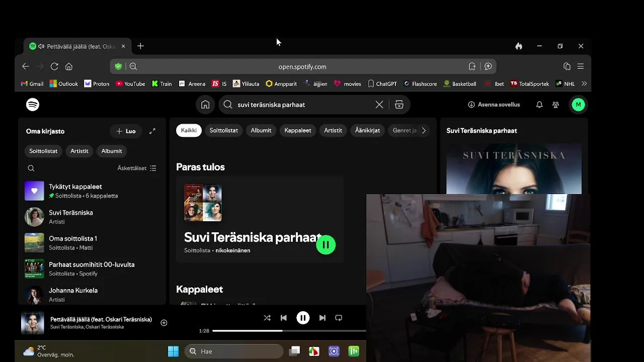
Task: Open the Äskettäiset sort dropdown
Action: (137, 168)
